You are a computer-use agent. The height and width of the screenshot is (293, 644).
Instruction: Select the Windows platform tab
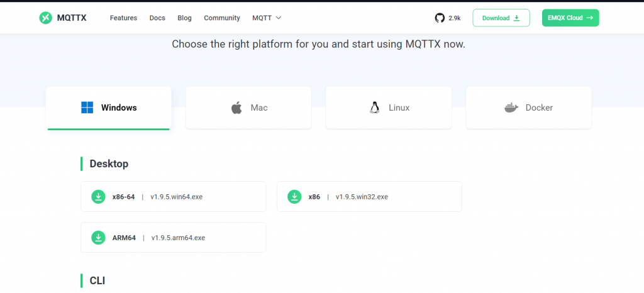pos(108,108)
